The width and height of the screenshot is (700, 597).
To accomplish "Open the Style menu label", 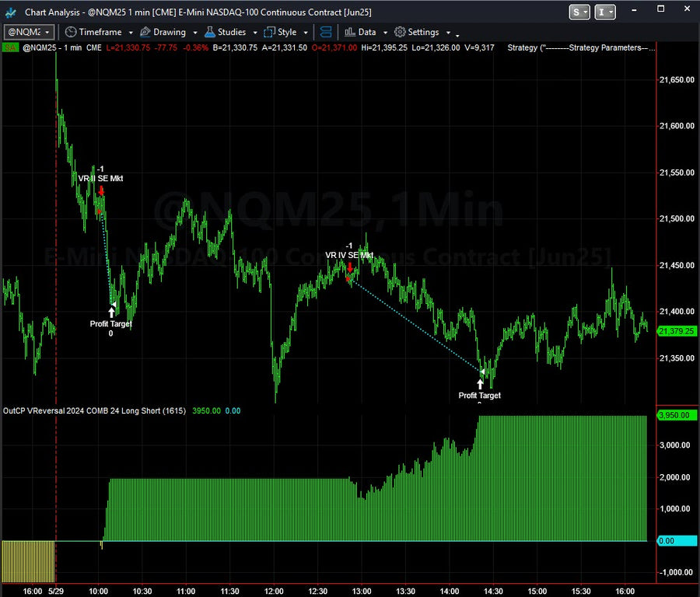I will (x=287, y=32).
